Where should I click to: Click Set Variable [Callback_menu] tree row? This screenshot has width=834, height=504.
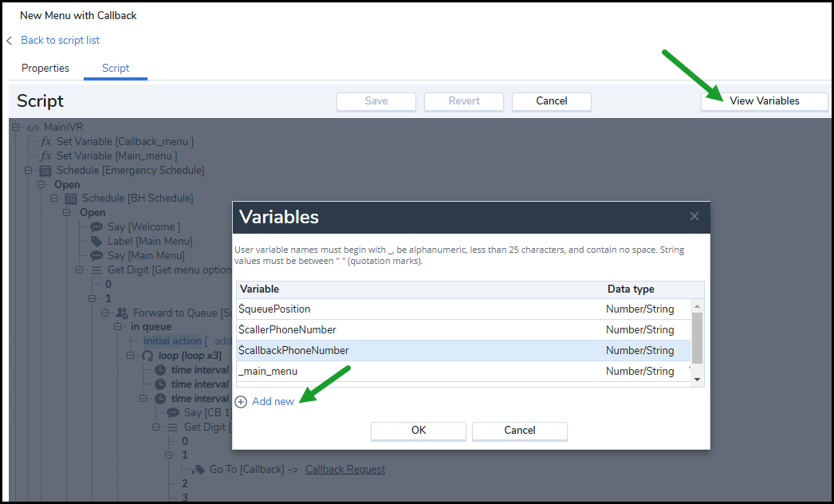pyautogui.click(x=125, y=142)
